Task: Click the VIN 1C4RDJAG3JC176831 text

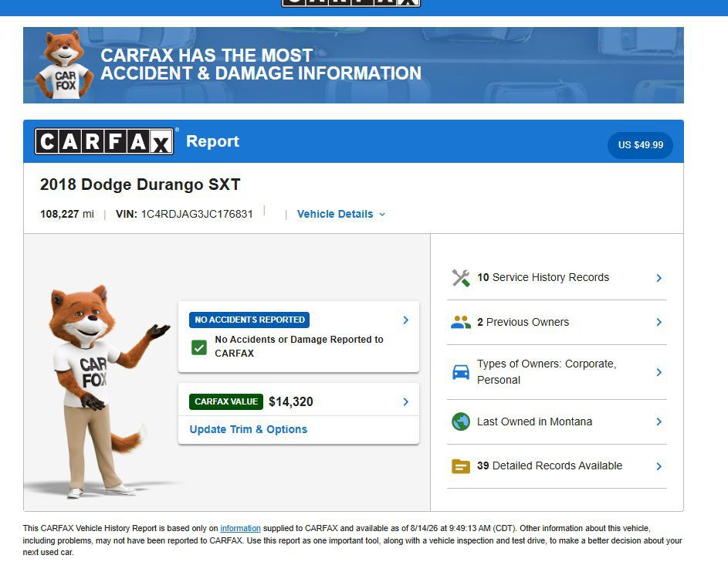Action: pyautogui.click(x=185, y=214)
